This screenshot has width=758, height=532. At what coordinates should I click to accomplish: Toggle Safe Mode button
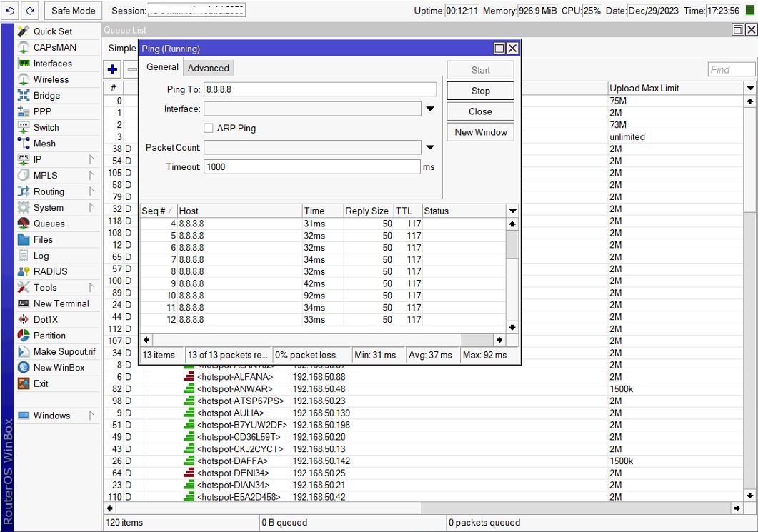pyautogui.click(x=74, y=10)
